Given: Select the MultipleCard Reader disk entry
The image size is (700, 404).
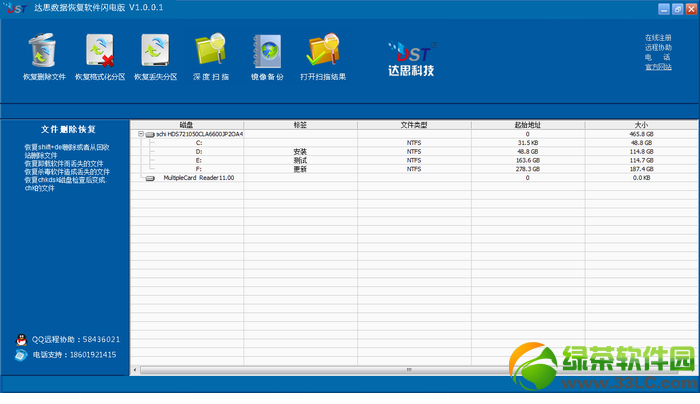Looking at the screenshot, I should [198, 178].
